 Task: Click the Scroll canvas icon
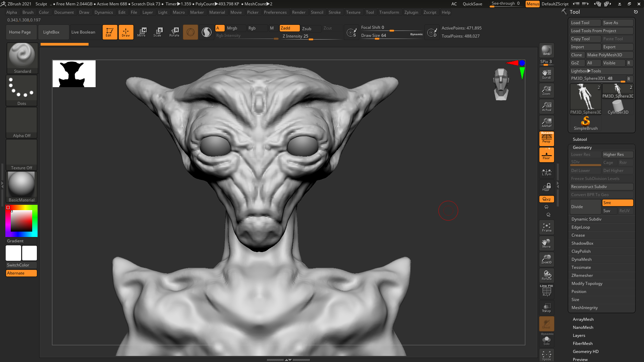546,74
